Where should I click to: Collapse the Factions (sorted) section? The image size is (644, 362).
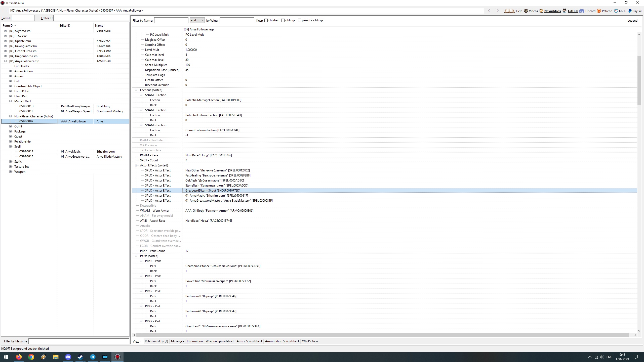(x=136, y=90)
